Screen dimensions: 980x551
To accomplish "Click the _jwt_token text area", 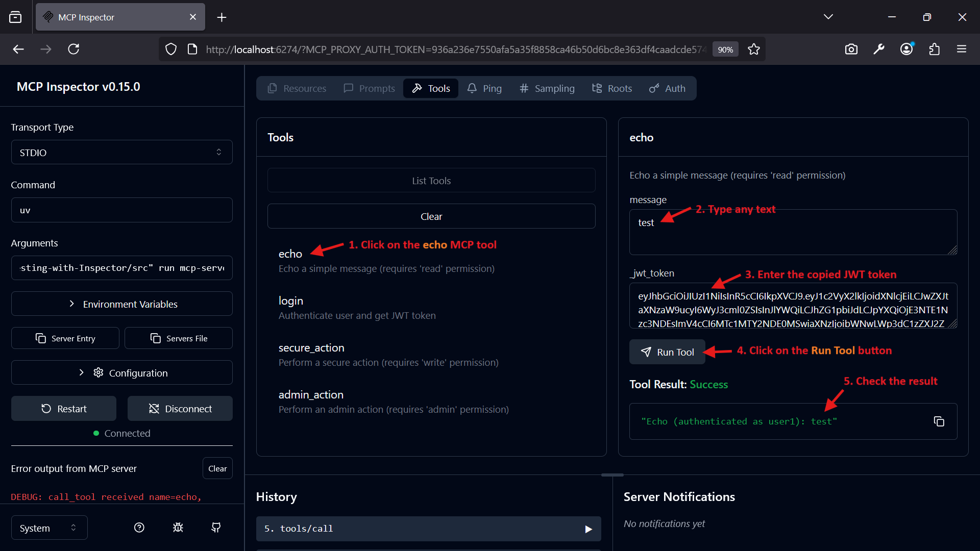I will tap(793, 306).
